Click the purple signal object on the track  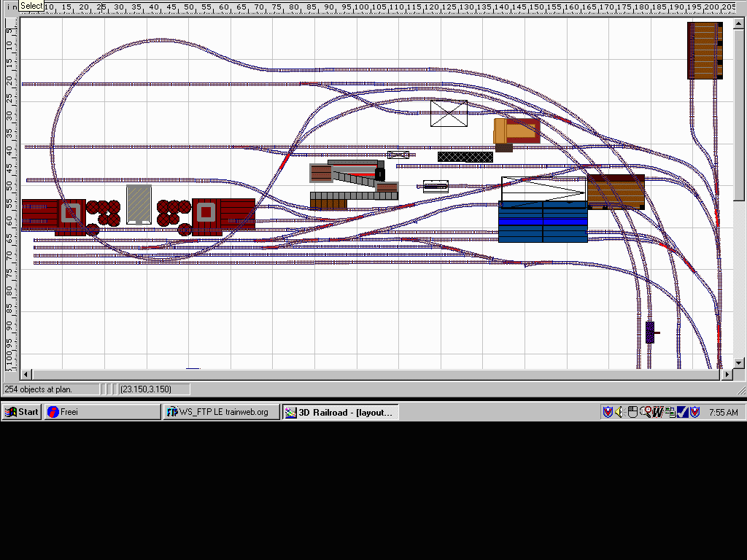(650, 332)
